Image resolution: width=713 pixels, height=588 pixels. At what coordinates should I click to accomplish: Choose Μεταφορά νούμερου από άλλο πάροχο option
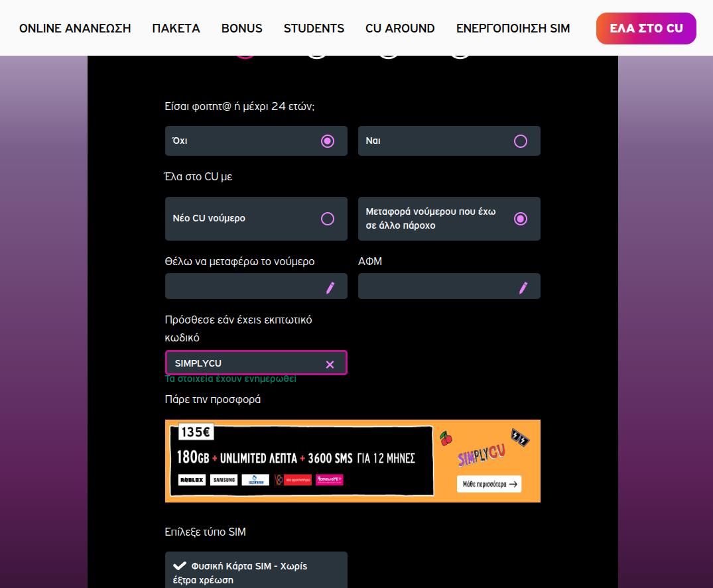tap(520, 219)
